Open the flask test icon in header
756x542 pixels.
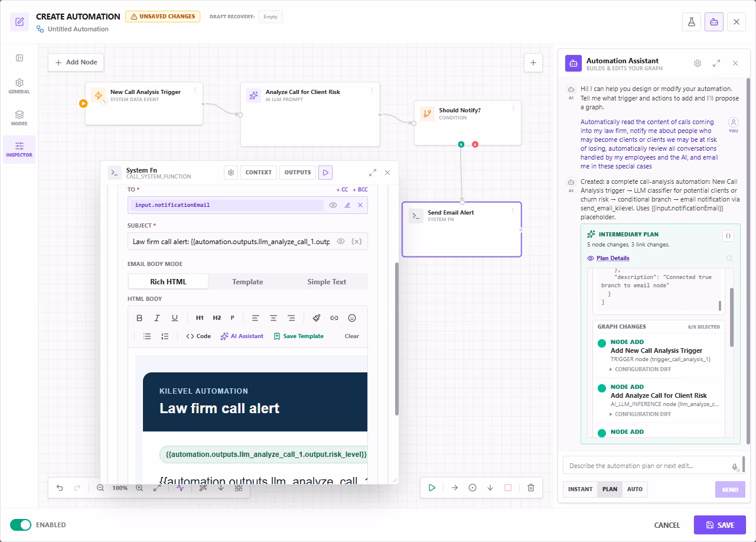(691, 22)
